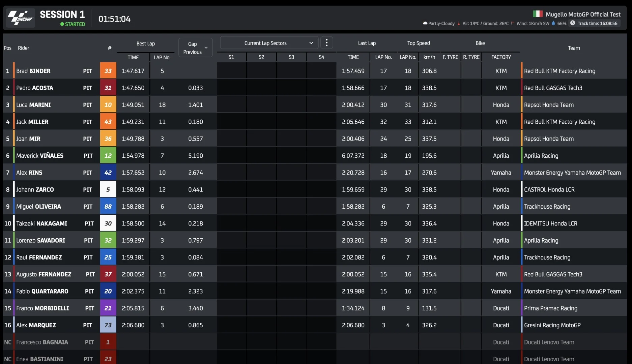Click the R. TYRE column header
The width and height of the screenshot is (632, 364).
click(471, 57)
